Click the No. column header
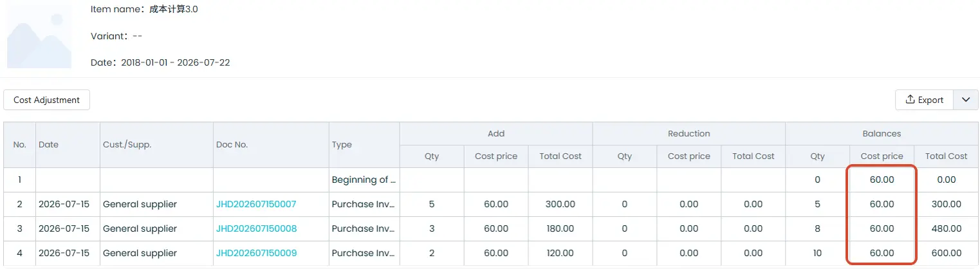 click(20, 145)
